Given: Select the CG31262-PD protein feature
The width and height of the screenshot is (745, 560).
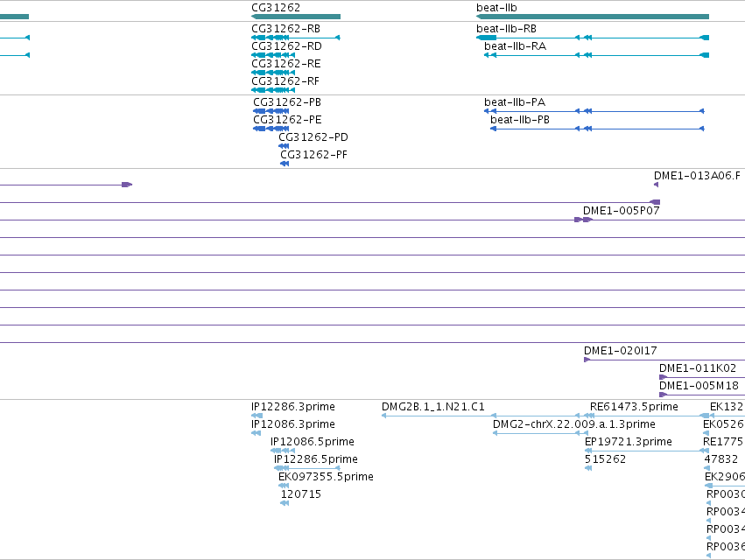Looking at the screenshot, I should coord(284,146).
